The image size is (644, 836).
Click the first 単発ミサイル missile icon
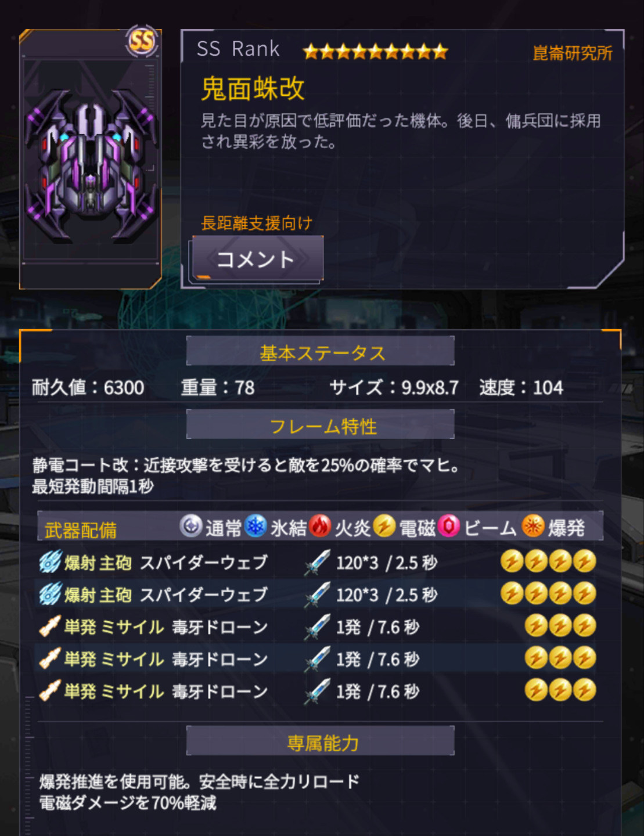point(50,626)
